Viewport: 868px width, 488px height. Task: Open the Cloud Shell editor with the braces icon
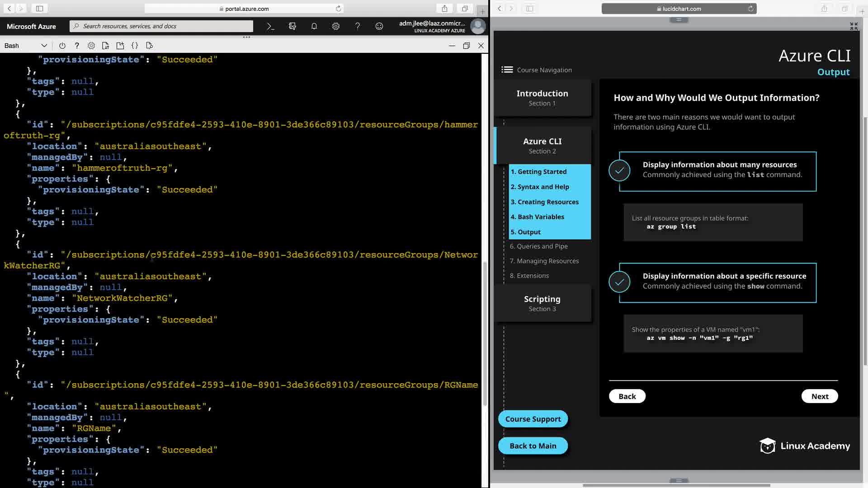tap(135, 46)
